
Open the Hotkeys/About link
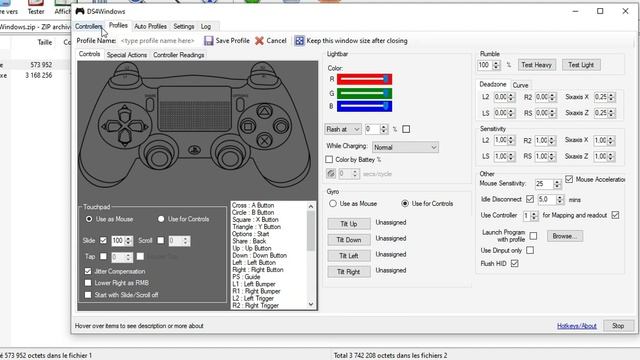577,326
